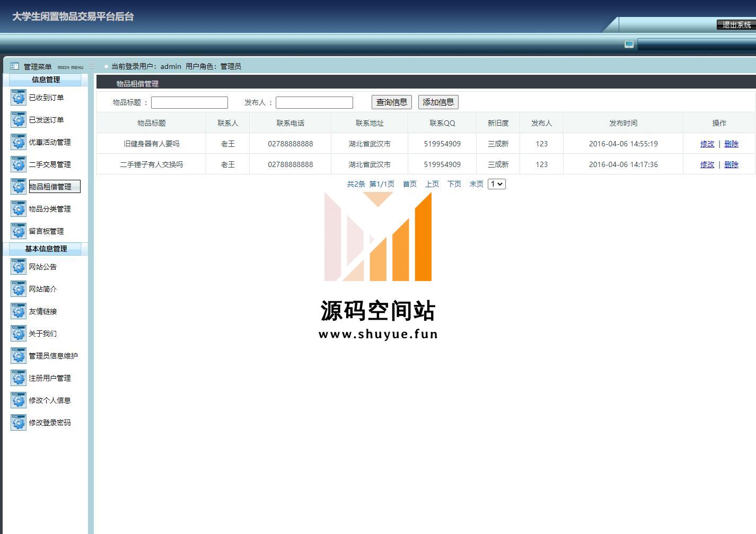Click 修改 for 二手锤子有人交换吗
Screen dimensions: 756x534
pyautogui.click(x=707, y=164)
